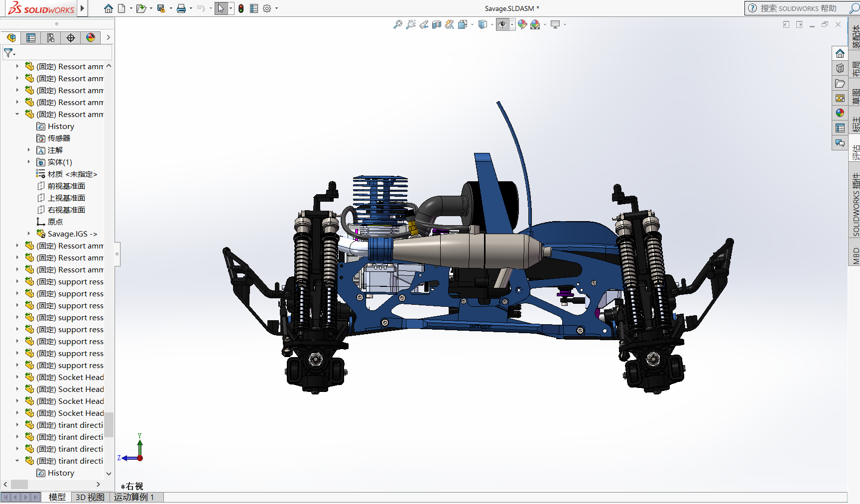Open the Display Style dropdown arrow
This screenshot has height=504, width=860.
tap(493, 24)
